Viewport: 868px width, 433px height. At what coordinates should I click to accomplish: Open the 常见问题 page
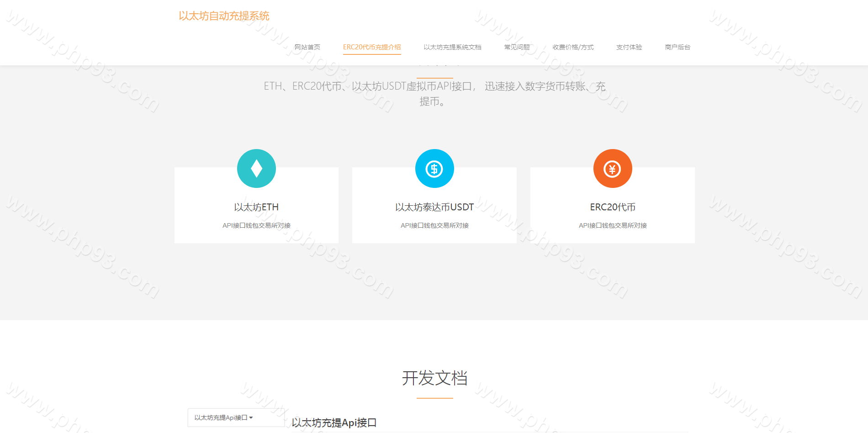[x=517, y=47]
